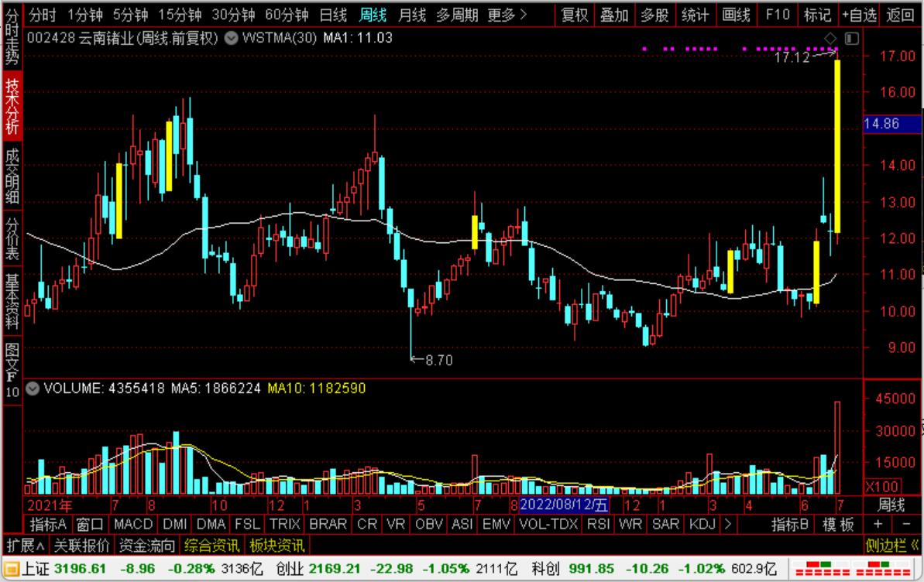Switch to the 日线 daily chart
The width and height of the screenshot is (924, 582).
tap(333, 15)
